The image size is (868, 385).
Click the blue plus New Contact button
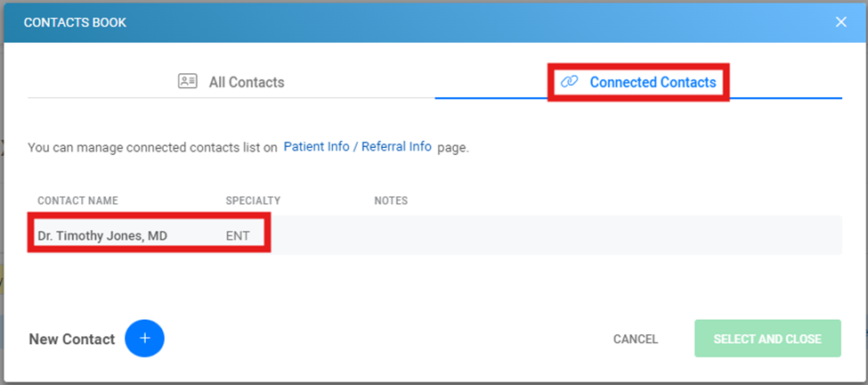coord(144,338)
